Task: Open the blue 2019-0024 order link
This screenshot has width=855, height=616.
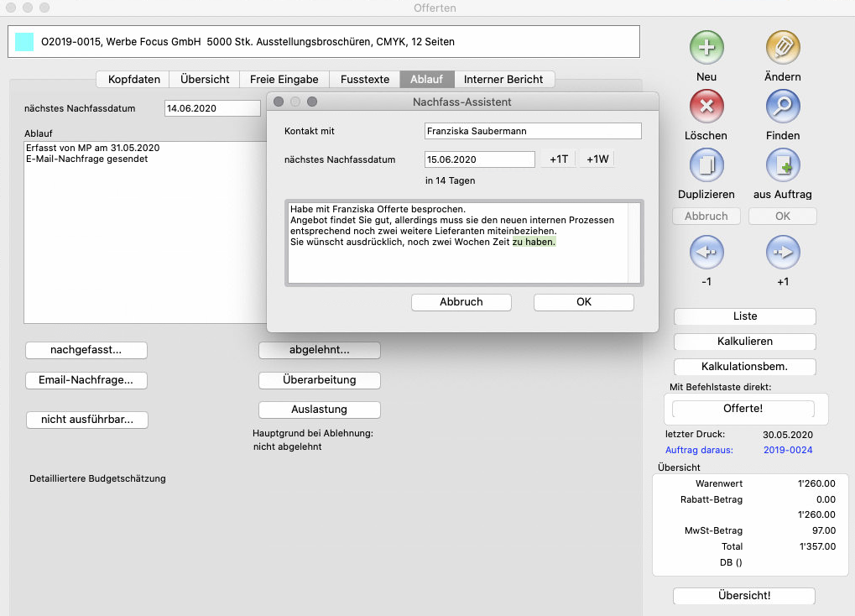Action: (788, 450)
